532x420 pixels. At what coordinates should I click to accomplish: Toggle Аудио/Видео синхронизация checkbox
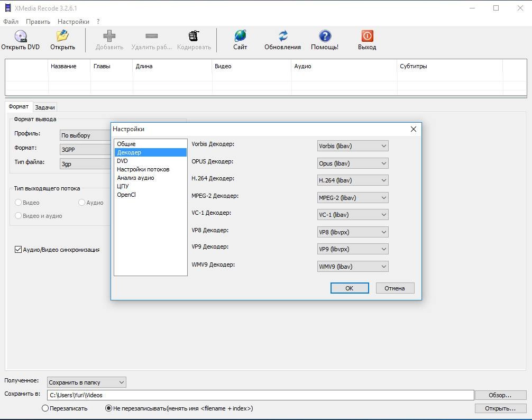tap(19, 249)
